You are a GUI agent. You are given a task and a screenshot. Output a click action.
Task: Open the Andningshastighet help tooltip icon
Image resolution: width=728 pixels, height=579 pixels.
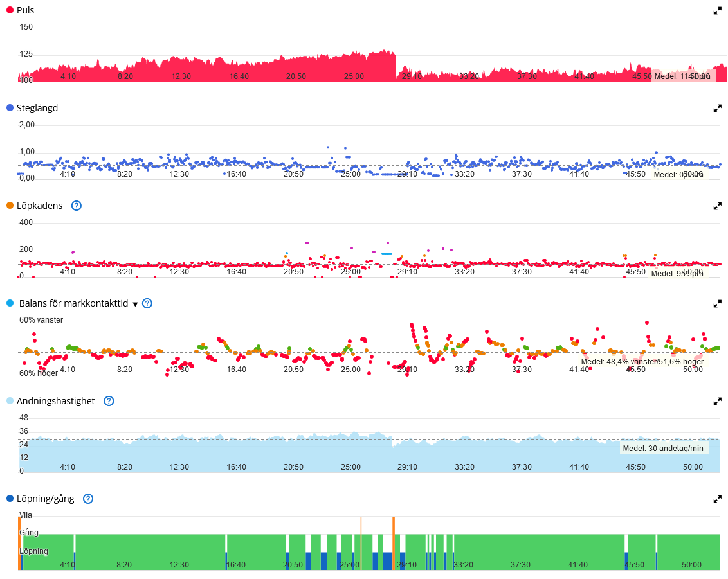[x=109, y=401]
